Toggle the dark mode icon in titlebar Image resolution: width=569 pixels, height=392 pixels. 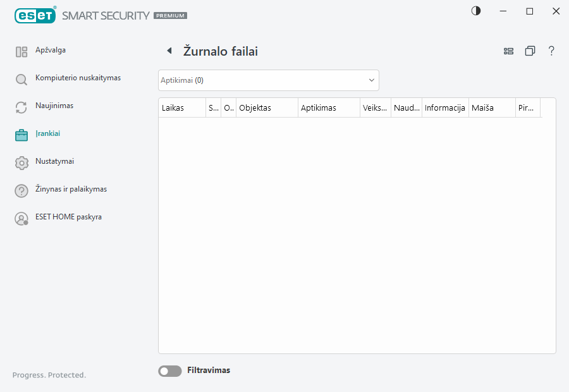(475, 11)
